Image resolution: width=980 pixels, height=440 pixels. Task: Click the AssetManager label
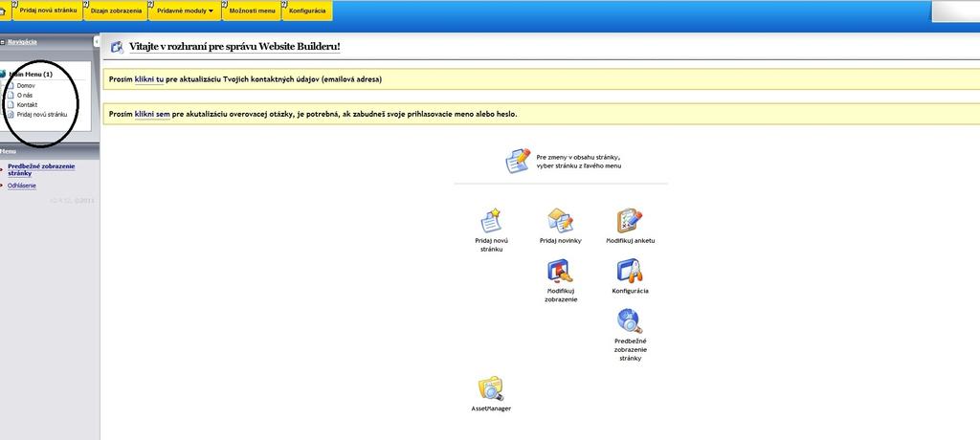coord(491,408)
